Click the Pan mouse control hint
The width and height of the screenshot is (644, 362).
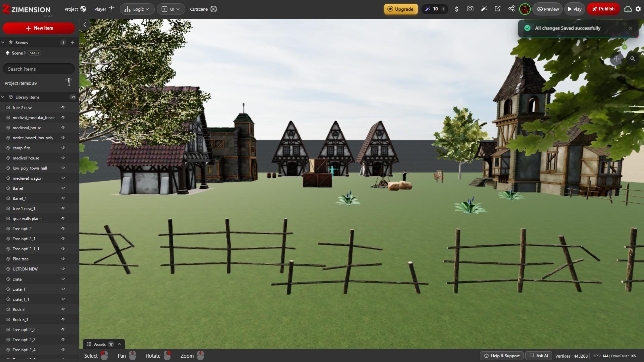point(127,356)
